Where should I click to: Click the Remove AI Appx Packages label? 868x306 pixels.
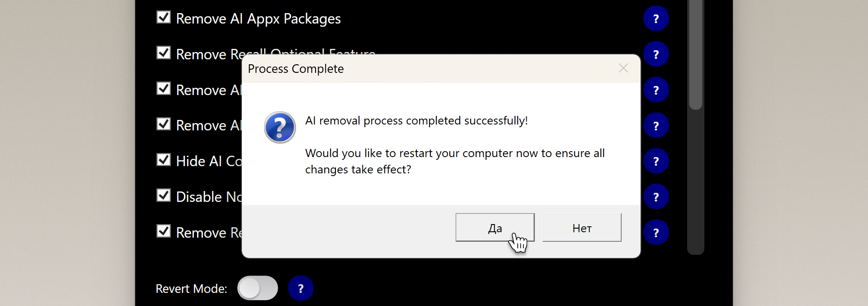(x=258, y=19)
